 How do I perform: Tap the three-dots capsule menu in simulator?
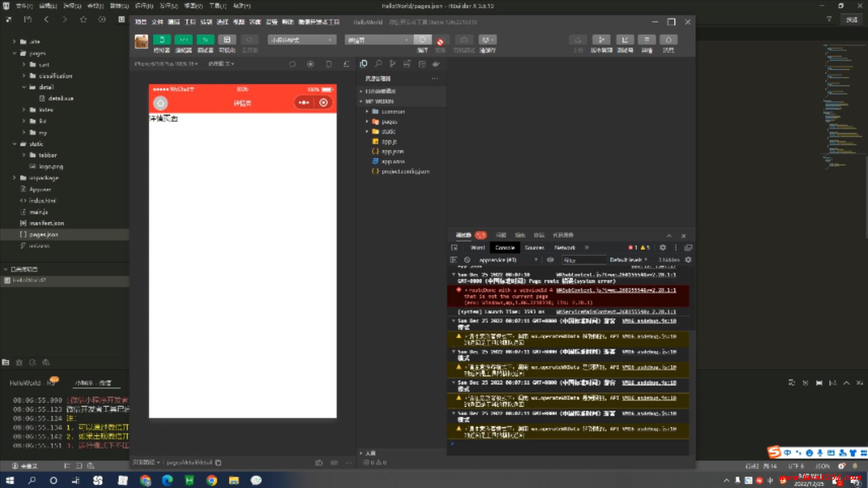304,103
